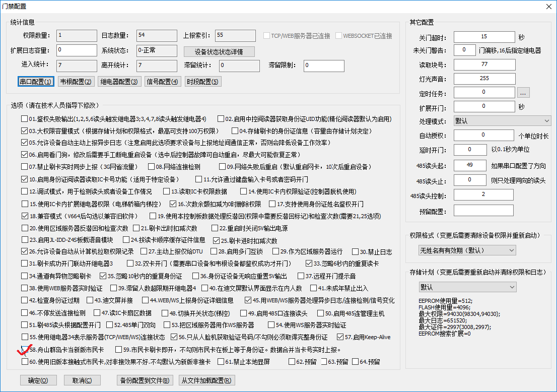557x392 pixels.
Task: Uncheck 16.次数余额扣减为0时删除权限
Action: (173, 204)
